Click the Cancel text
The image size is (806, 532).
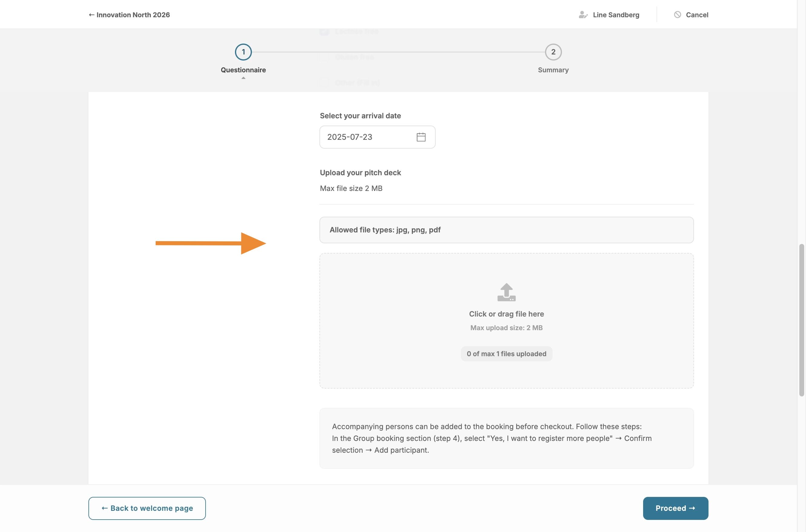tap(697, 15)
